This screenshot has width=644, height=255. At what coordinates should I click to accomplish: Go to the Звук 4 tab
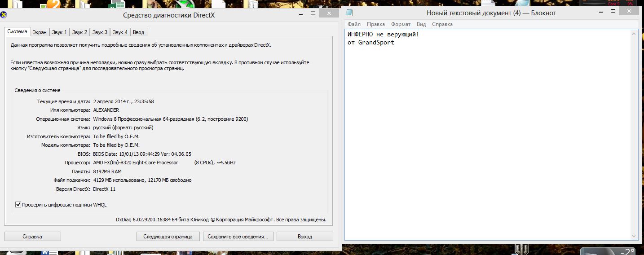pyautogui.click(x=120, y=32)
